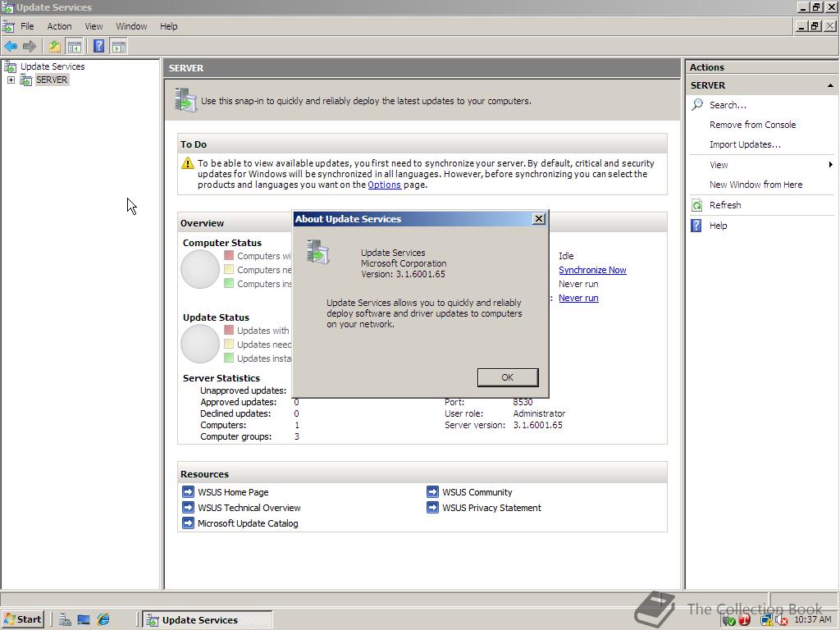Click the green Refresh icon in Actions
Viewport: 840px width, 630px height.
tap(697, 205)
